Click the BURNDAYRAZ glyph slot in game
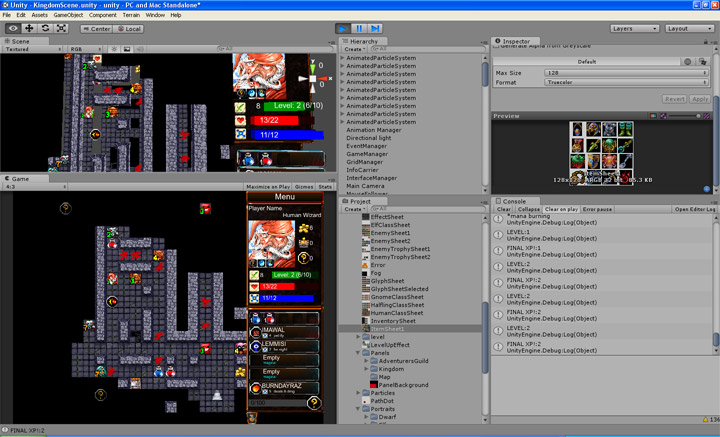Image resolution: width=720 pixels, height=437 pixels. pos(284,388)
